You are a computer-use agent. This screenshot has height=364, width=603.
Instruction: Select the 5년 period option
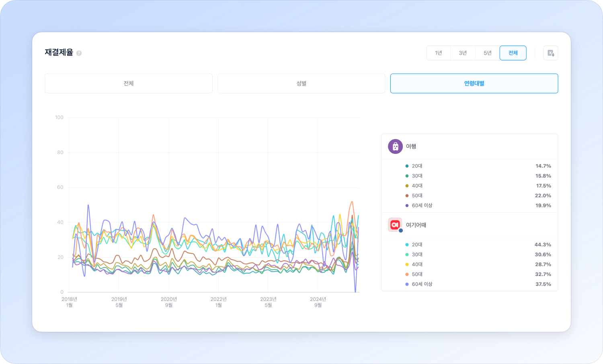487,53
